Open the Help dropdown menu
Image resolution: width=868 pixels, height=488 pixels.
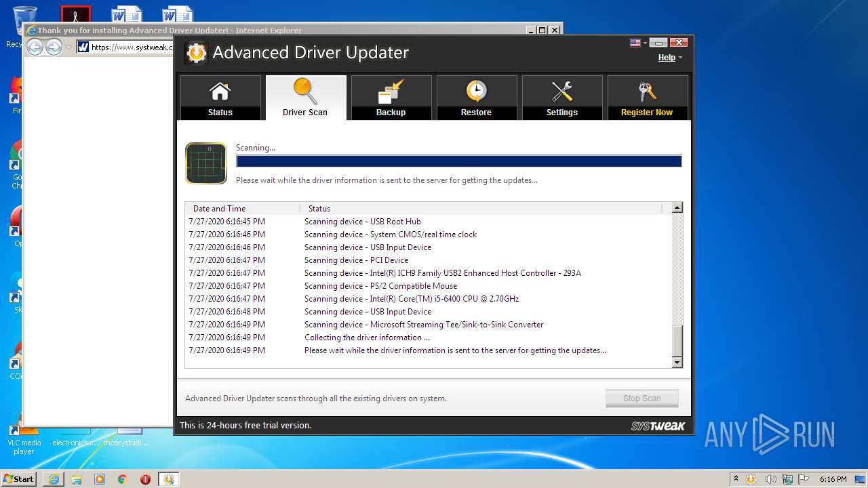point(670,58)
